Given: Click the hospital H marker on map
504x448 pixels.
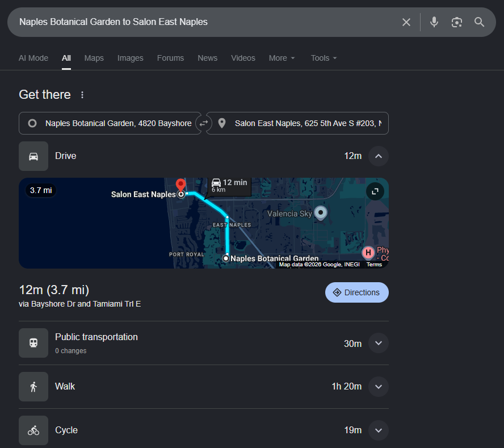Looking at the screenshot, I should click(x=368, y=253).
